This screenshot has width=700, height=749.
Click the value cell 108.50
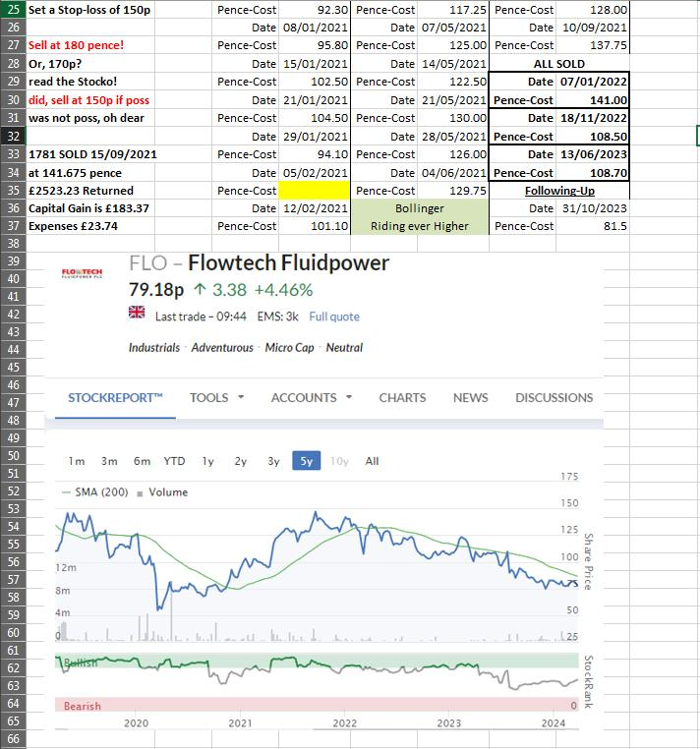(x=593, y=137)
